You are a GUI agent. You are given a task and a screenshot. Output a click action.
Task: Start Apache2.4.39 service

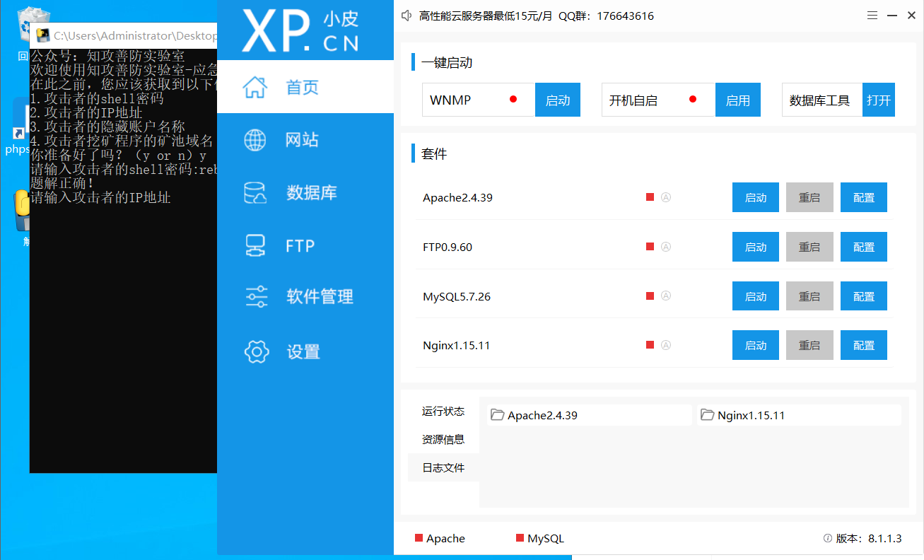pyautogui.click(x=756, y=197)
